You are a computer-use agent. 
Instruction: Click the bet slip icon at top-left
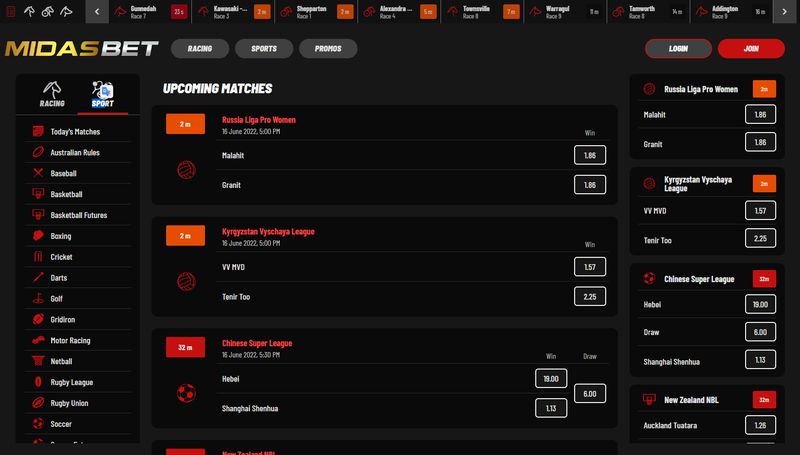(x=10, y=11)
